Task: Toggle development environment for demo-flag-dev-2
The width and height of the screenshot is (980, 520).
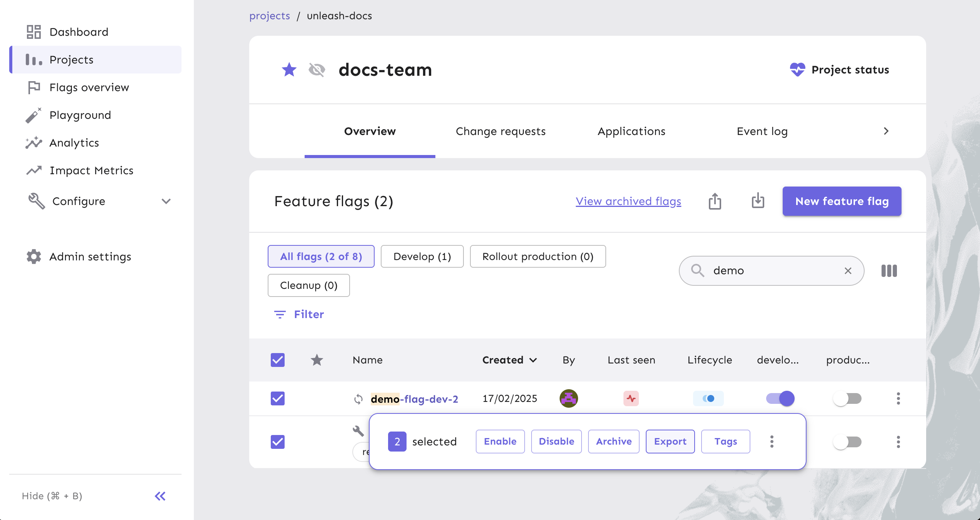Action: click(780, 398)
